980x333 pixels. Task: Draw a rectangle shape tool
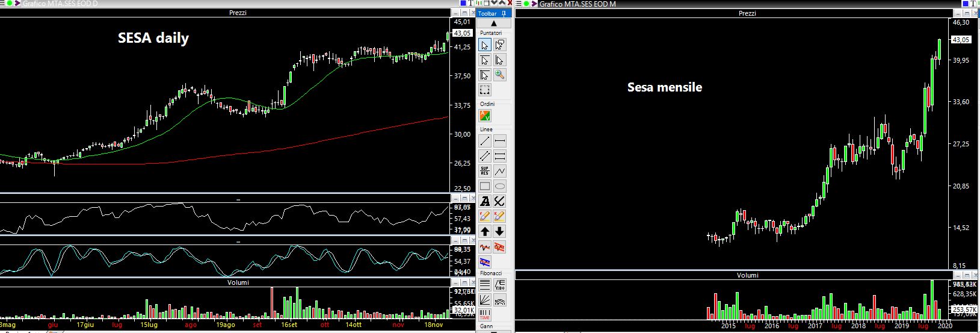point(485,186)
